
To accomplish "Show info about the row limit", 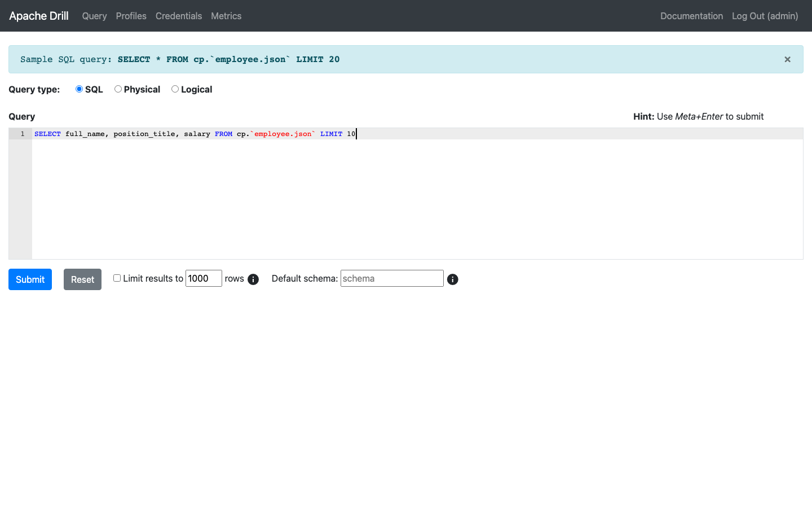I will 253,279.
